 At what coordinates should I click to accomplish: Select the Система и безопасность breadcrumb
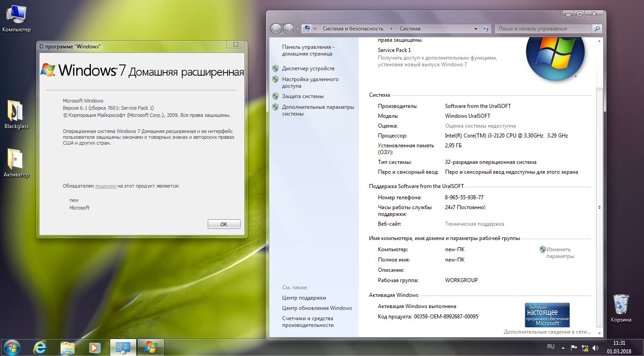[x=353, y=29]
